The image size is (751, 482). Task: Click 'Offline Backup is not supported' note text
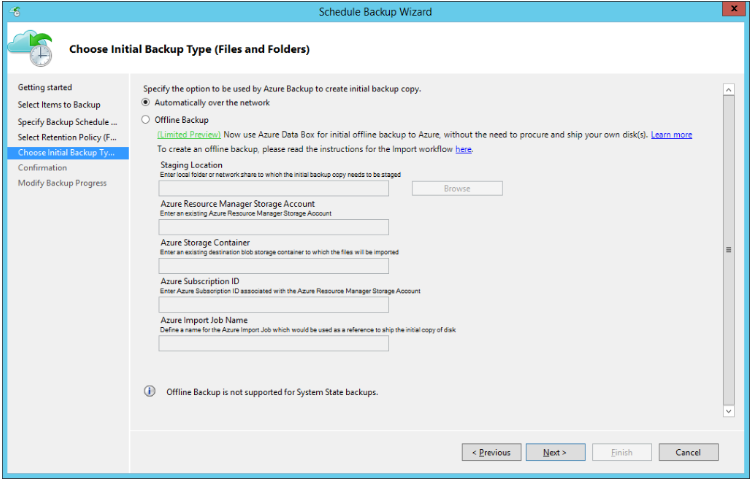(272, 392)
